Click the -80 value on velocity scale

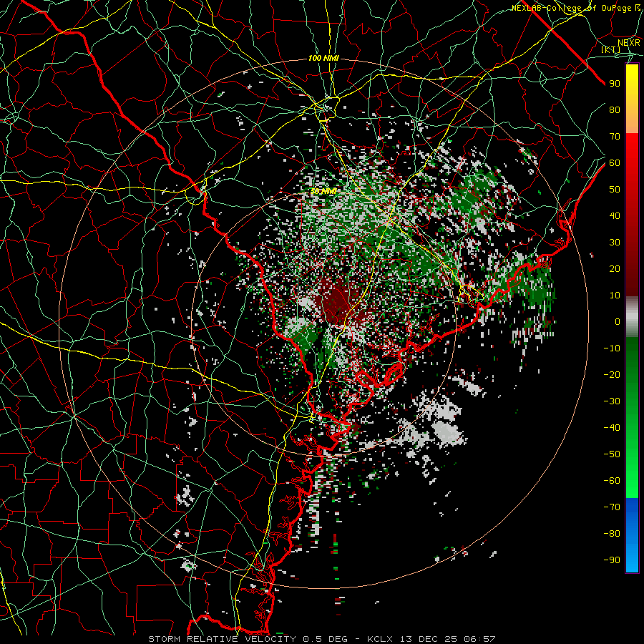pyautogui.click(x=612, y=534)
